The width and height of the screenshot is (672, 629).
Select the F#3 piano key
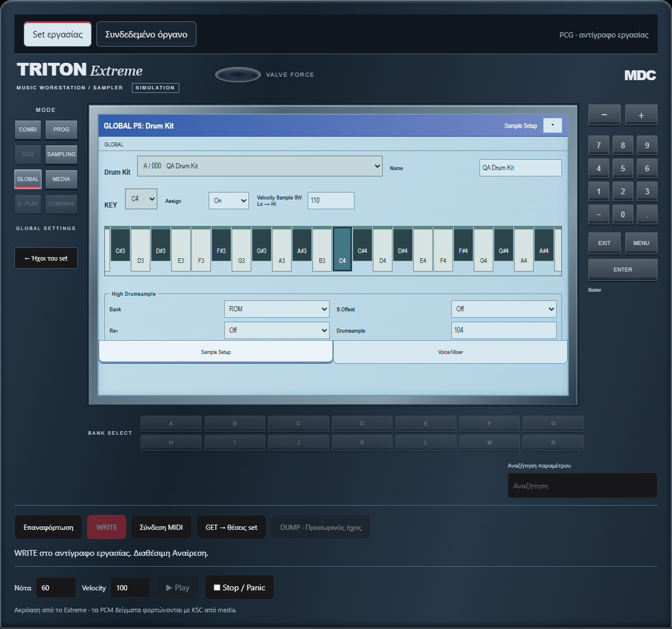221,244
